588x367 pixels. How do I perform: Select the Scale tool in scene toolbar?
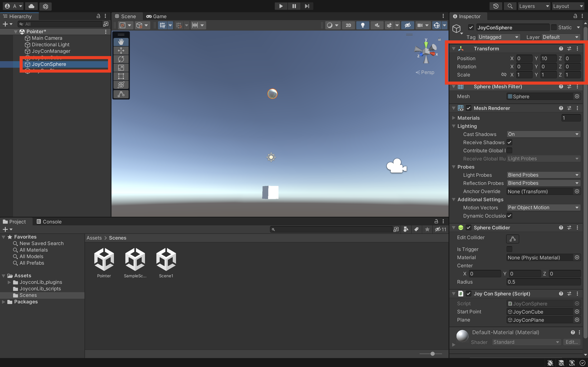pos(121,68)
